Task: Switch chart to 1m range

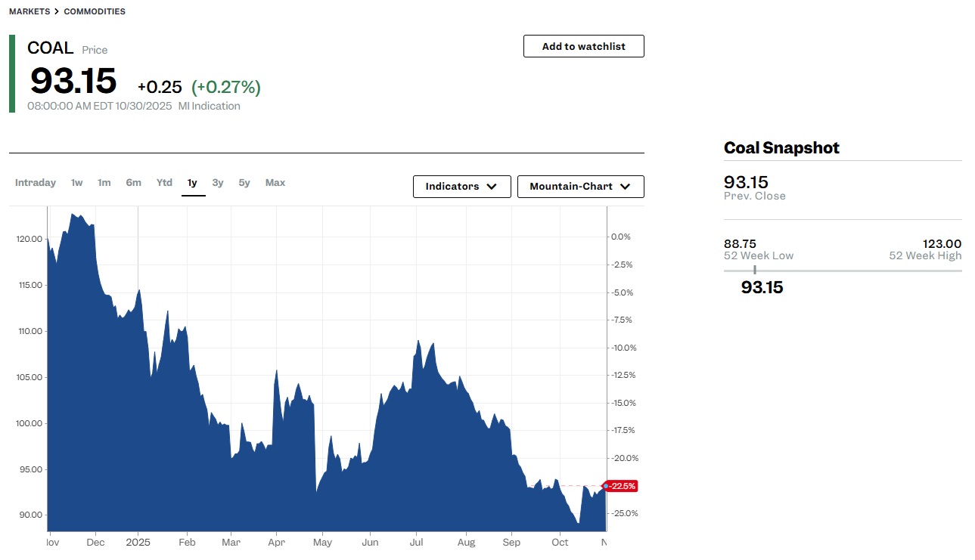Action: 104,182
